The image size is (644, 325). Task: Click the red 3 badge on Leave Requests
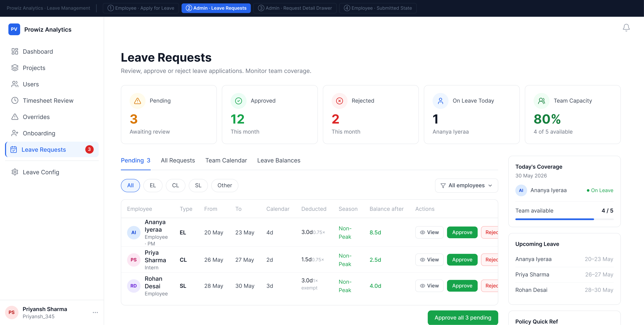(x=89, y=150)
